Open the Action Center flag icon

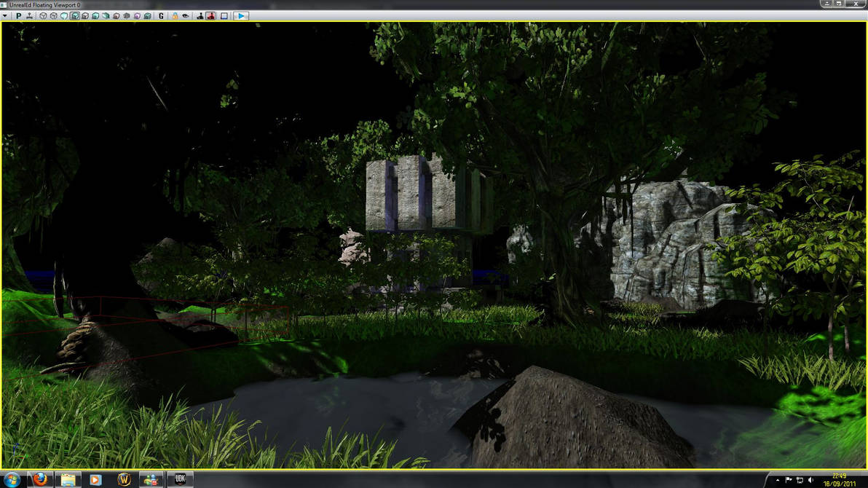click(789, 480)
